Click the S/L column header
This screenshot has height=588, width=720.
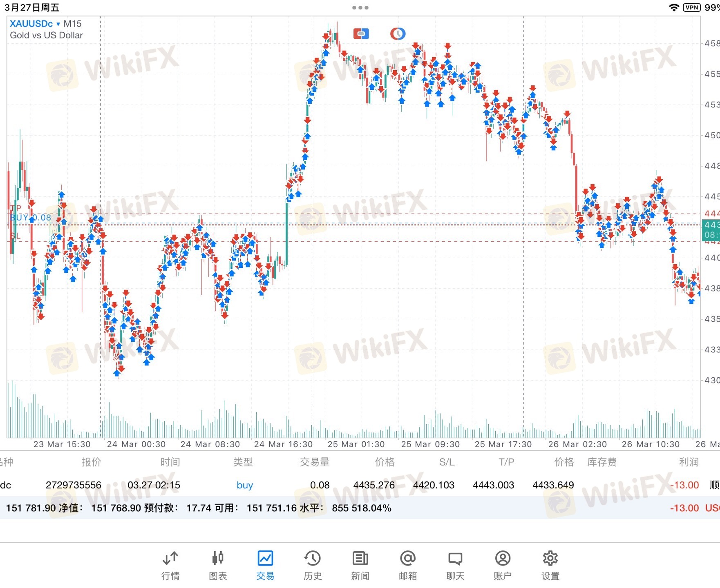tap(447, 462)
